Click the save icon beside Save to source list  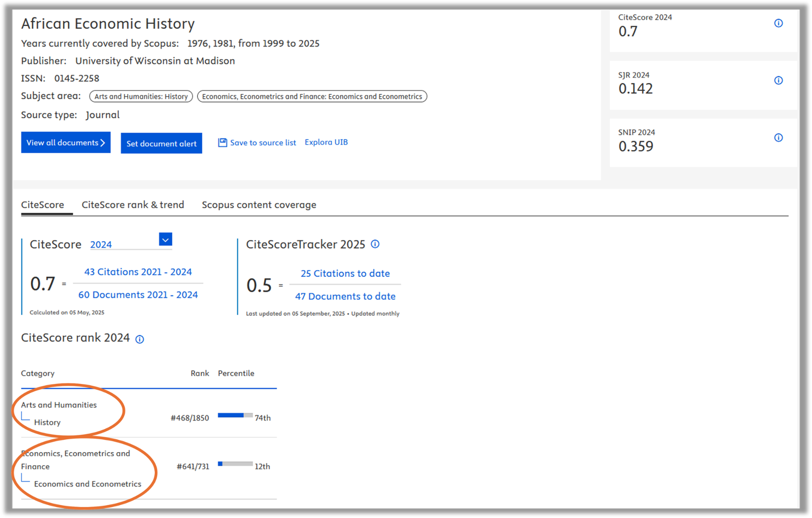click(222, 143)
